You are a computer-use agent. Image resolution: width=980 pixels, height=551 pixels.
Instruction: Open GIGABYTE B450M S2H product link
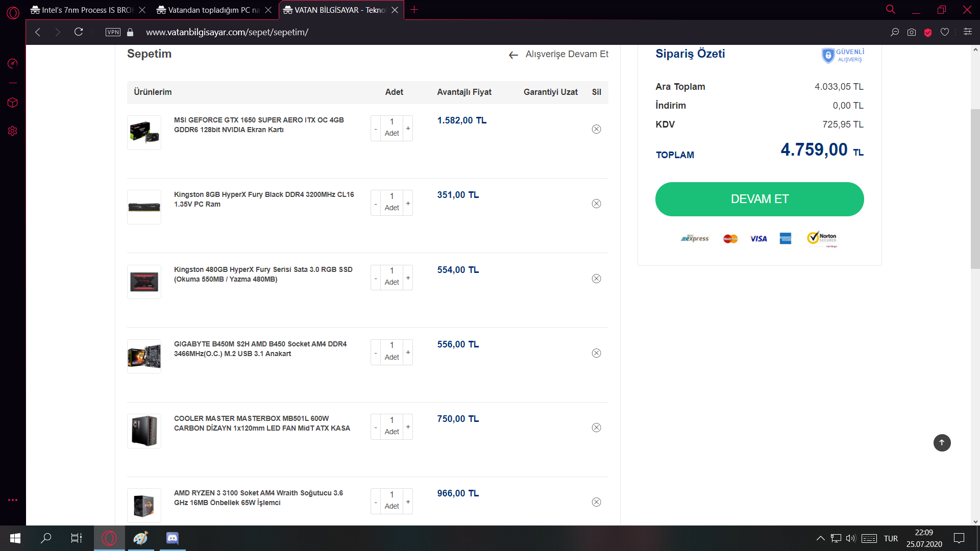[x=260, y=349]
